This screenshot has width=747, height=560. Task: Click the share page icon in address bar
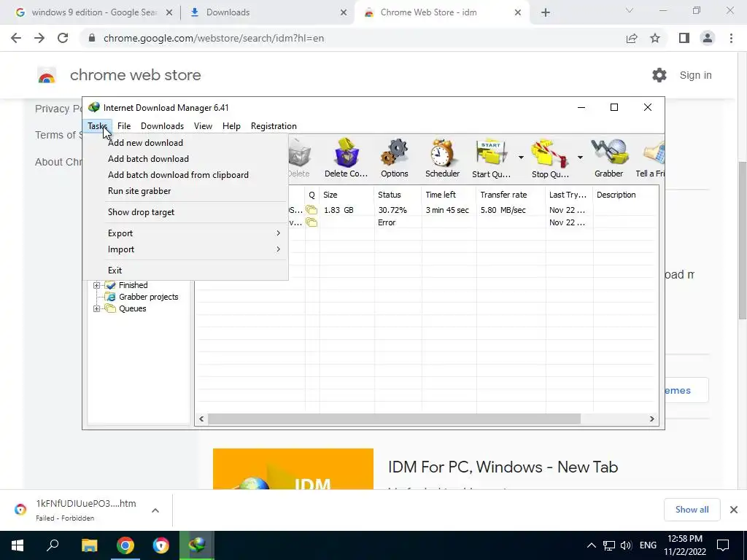[632, 38]
